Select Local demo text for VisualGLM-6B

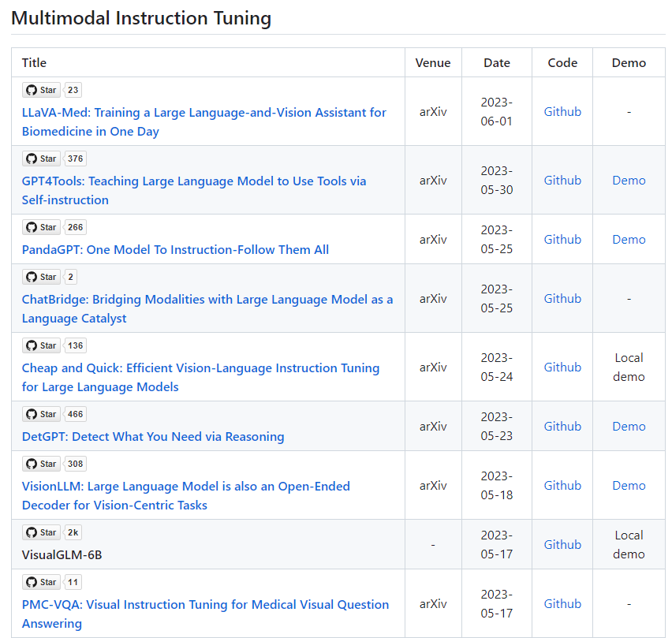pos(629,545)
